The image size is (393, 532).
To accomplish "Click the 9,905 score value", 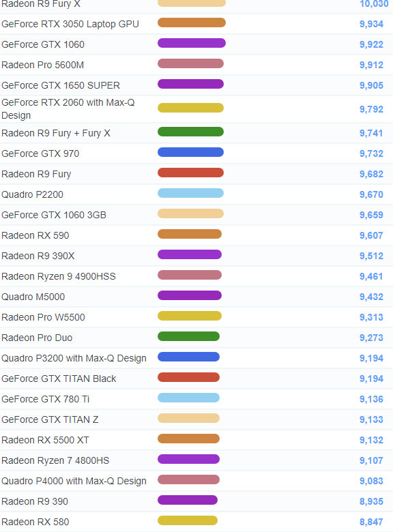I will click(371, 85).
